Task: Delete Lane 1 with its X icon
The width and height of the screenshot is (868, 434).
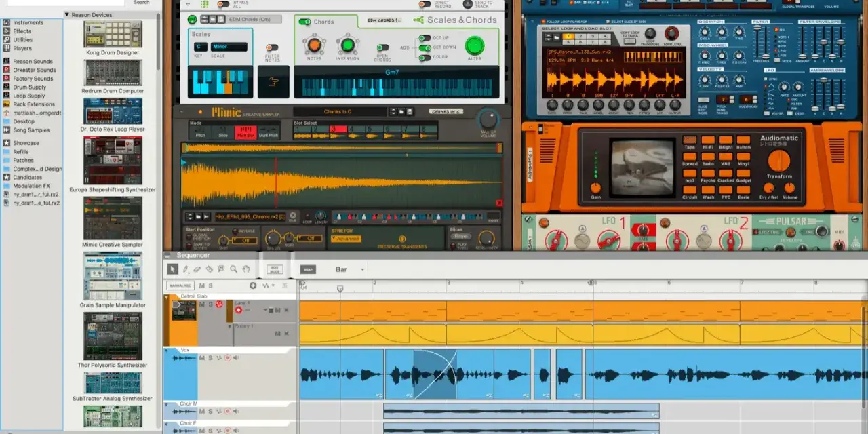Action: [286, 310]
